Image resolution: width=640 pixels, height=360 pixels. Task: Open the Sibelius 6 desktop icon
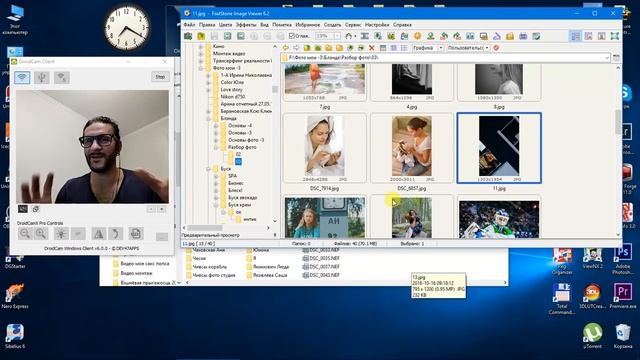[15, 337]
